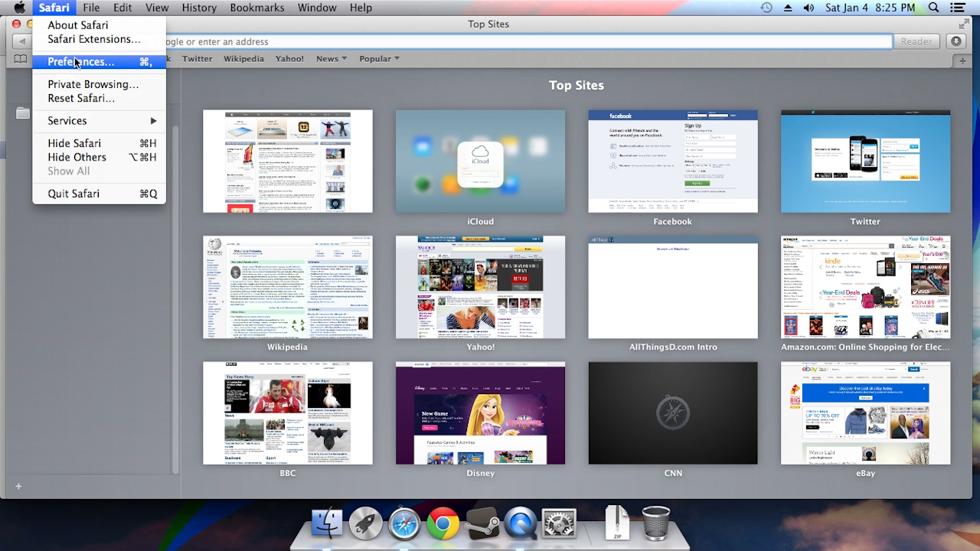Open the Apple menu

pyautogui.click(x=20, y=8)
